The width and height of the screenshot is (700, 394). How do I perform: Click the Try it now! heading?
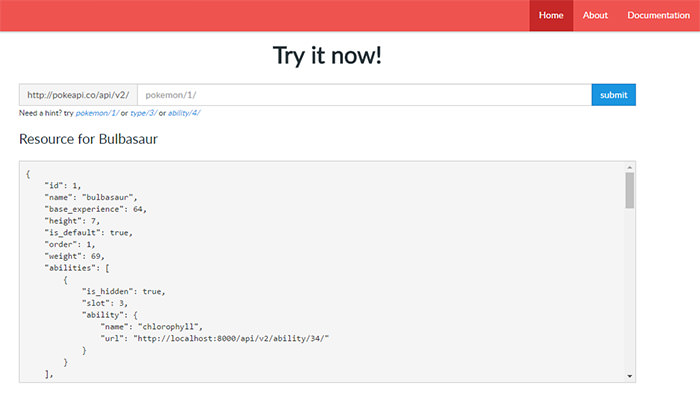click(327, 56)
